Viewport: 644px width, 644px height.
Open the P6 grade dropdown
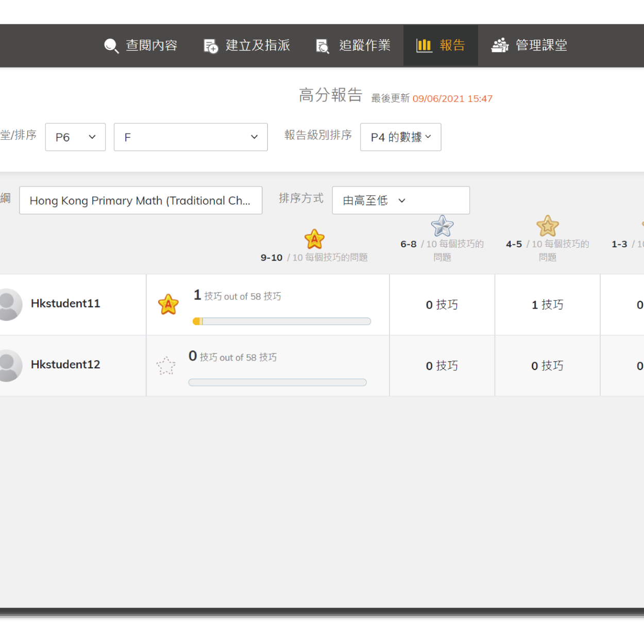click(75, 137)
